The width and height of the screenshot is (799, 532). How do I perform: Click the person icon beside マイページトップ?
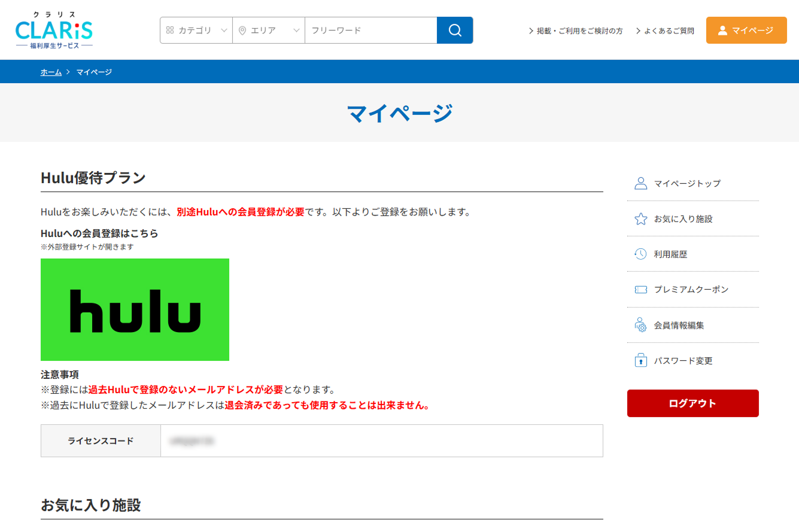click(x=640, y=183)
